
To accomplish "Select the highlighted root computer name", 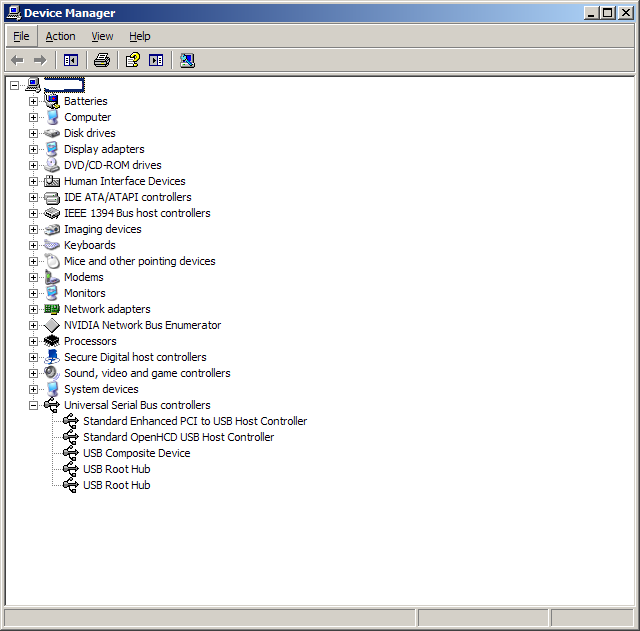I will point(64,85).
